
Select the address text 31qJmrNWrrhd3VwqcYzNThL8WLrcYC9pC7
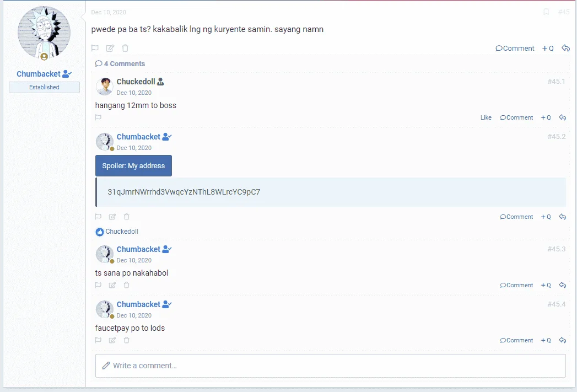[x=184, y=192]
